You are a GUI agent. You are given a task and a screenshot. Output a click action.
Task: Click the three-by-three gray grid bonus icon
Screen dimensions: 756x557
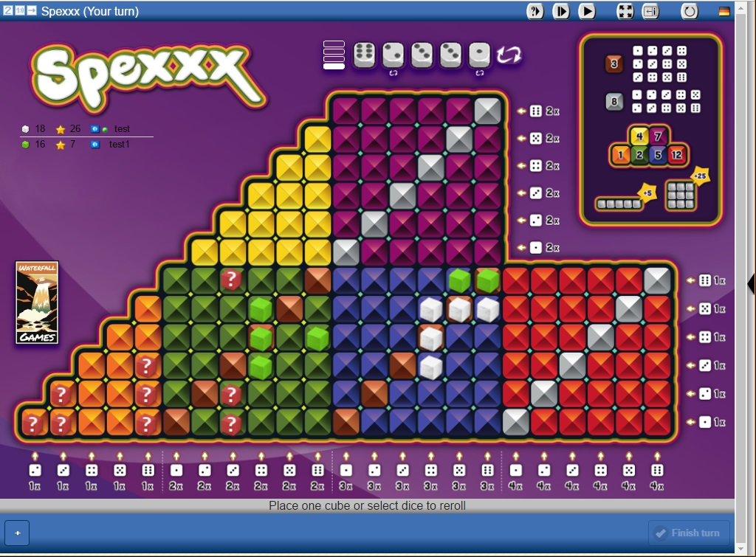point(680,196)
